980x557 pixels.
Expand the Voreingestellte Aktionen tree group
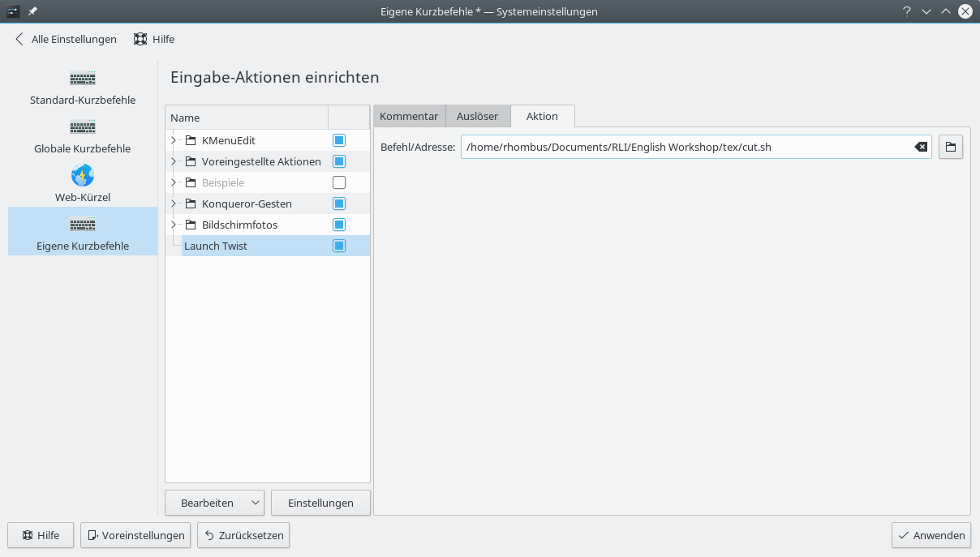(174, 161)
